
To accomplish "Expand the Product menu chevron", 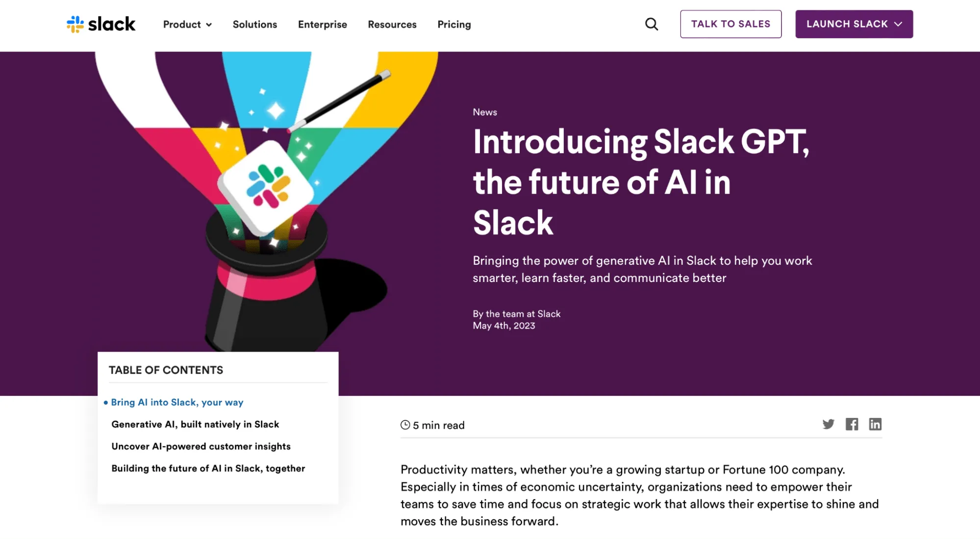I will (x=209, y=25).
